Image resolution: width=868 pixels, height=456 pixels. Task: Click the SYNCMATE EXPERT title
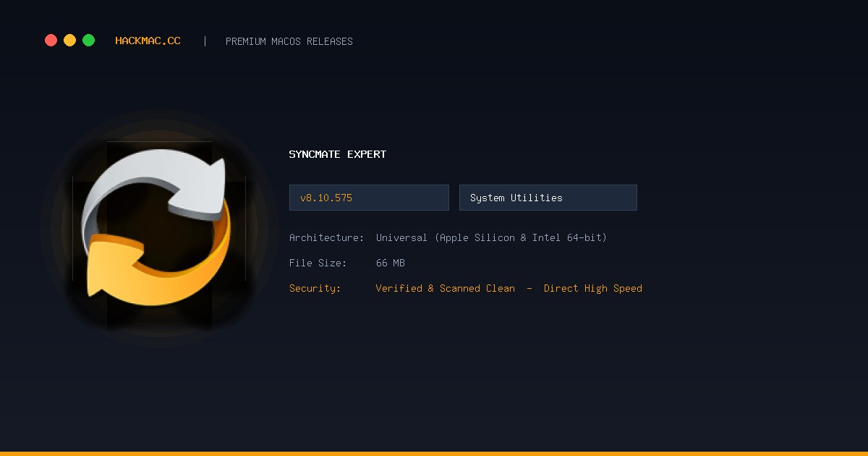[x=338, y=154]
